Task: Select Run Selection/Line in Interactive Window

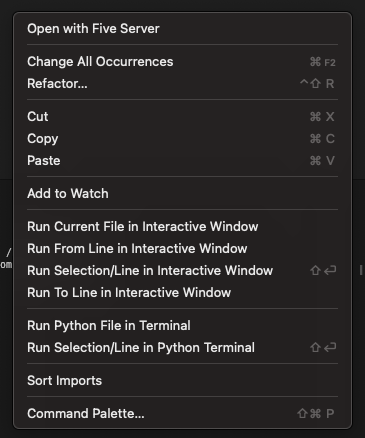Action: [182, 271]
